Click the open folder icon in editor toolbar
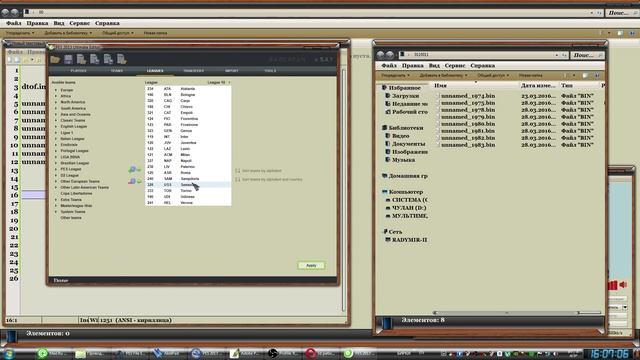This screenshot has height=360, width=640. [55, 60]
